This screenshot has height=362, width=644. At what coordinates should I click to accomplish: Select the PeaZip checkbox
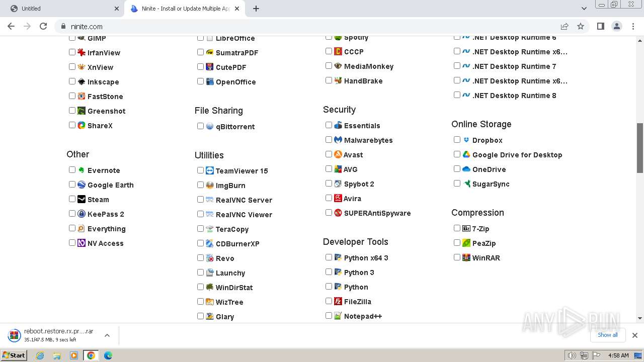(x=457, y=242)
